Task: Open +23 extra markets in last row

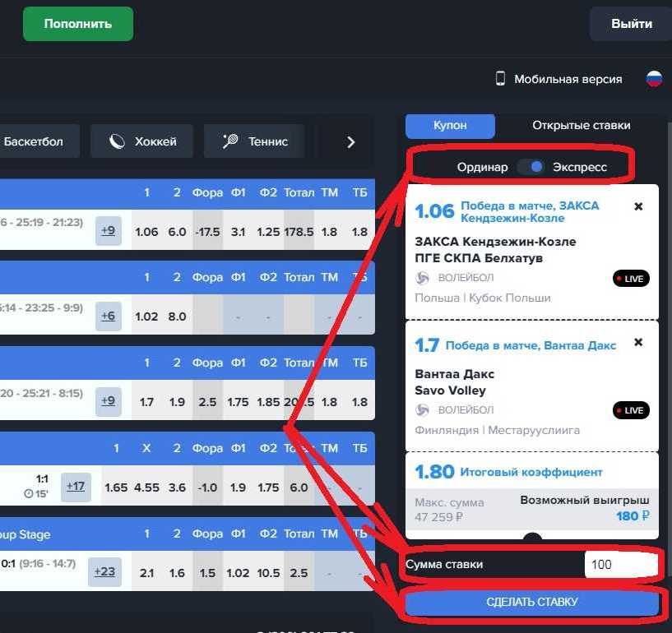Action: pyautogui.click(x=104, y=572)
